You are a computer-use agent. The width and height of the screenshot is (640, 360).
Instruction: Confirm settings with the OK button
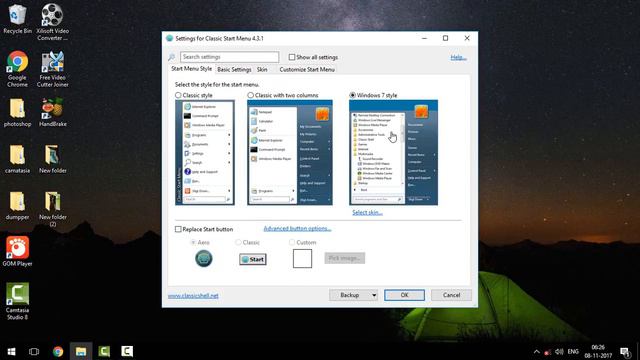point(404,295)
